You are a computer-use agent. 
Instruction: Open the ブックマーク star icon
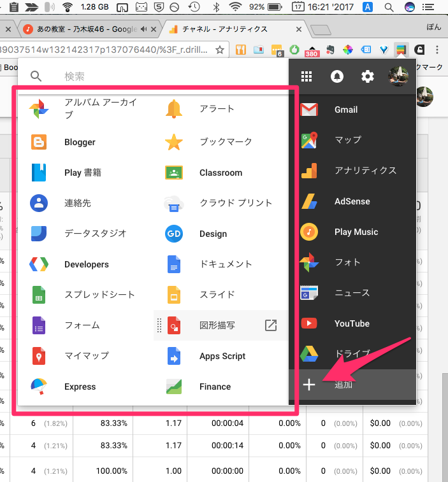pyautogui.click(x=174, y=142)
